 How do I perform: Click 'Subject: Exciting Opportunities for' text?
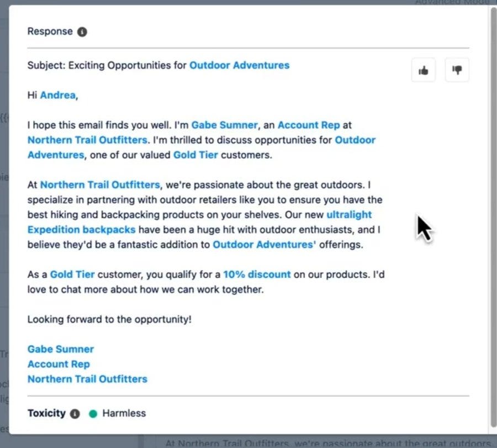(107, 65)
